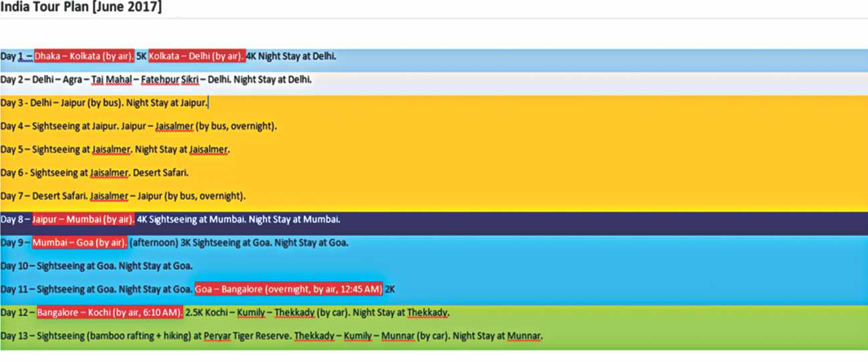Select the highlighted Jaipur – Mumbai flight text
The image size is (868, 362).
pos(83,219)
